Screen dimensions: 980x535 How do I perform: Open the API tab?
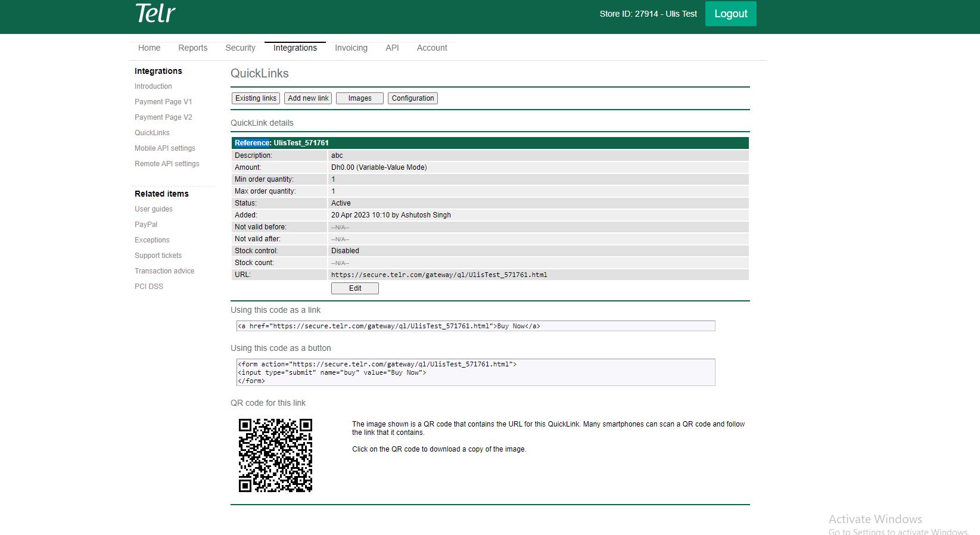coord(392,48)
